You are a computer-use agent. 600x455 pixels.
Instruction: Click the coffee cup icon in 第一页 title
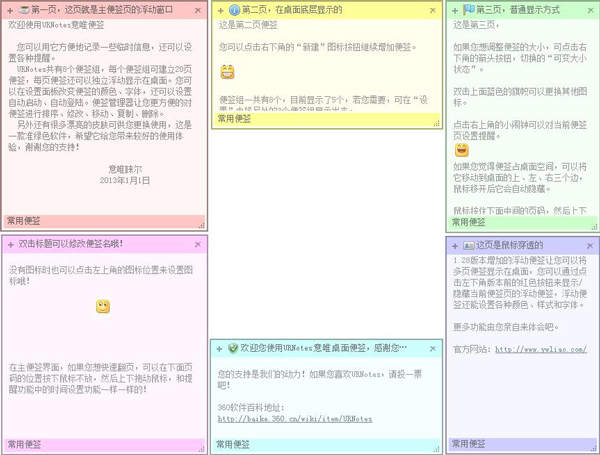coord(24,10)
